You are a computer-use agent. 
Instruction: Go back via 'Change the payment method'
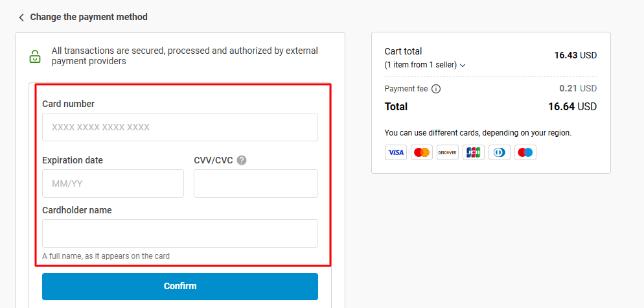89,18
